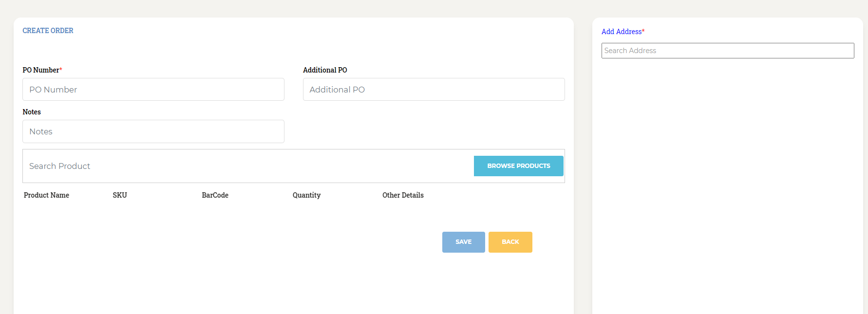The width and height of the screenshot is (868, 314).
Task: Click into the Notes input field
Action: (x=153, y=131)
